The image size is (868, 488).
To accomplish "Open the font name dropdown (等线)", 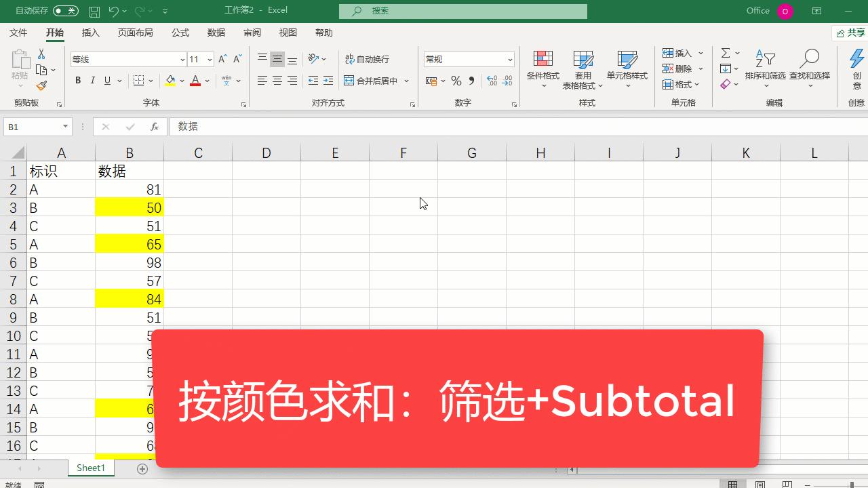I will tap(182, 60).
